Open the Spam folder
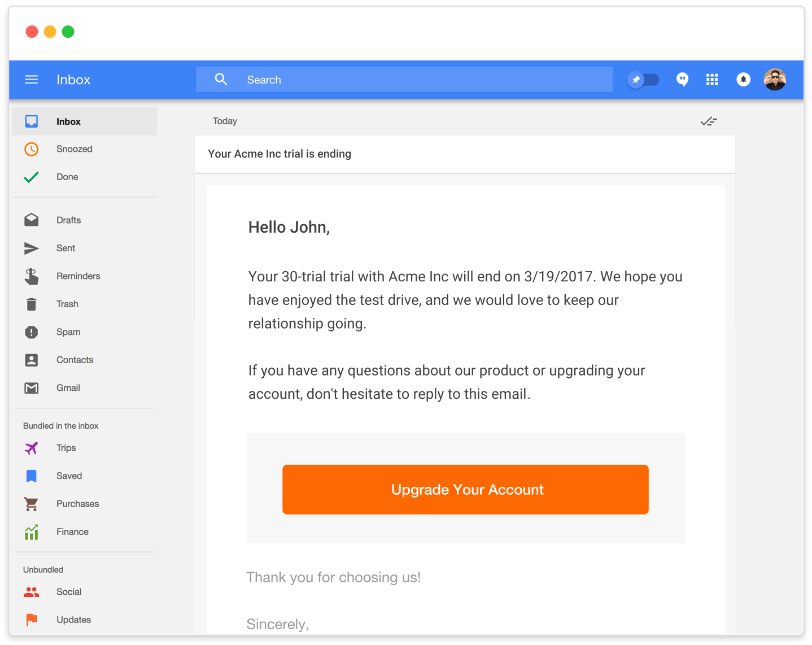The width and height of the screenshot is (812, 645). [x=68, y=332]
